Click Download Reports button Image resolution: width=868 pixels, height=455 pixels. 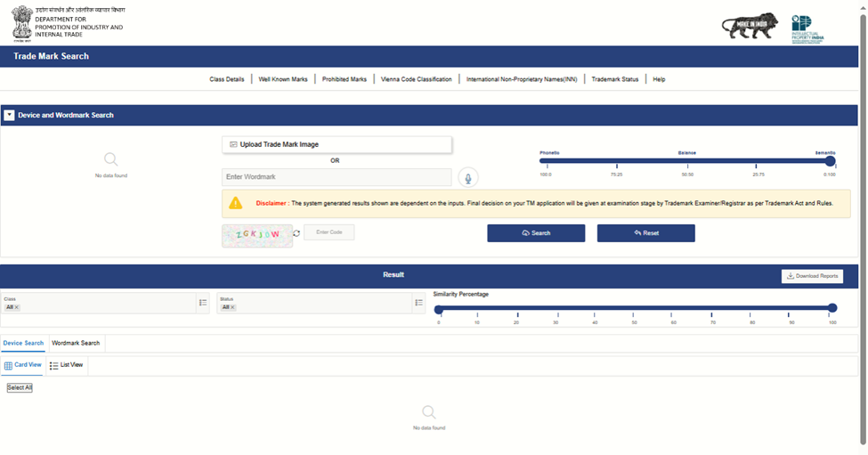pos(812,276)
